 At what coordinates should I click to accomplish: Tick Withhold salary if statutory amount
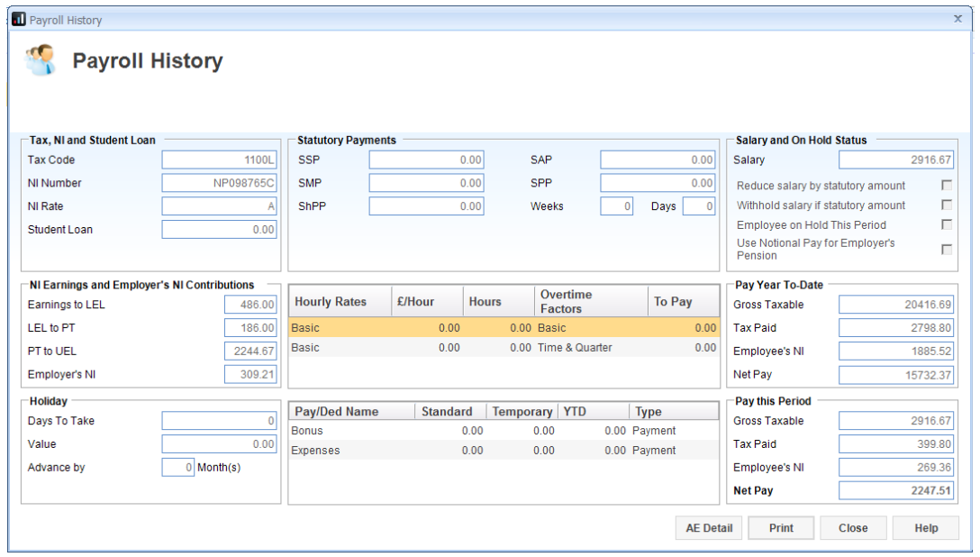click(947, 205)
